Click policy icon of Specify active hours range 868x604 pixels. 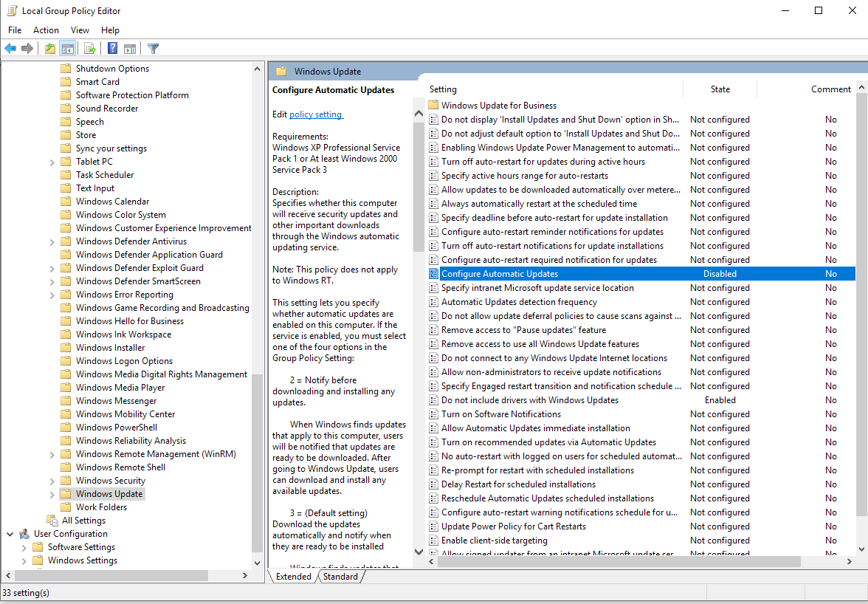pos(433,176)
